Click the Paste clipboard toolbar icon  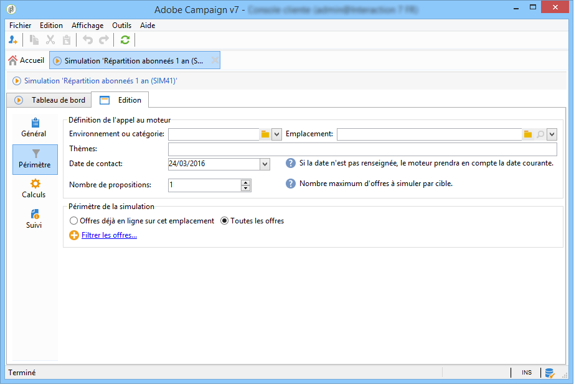click(x=67, y=40)
